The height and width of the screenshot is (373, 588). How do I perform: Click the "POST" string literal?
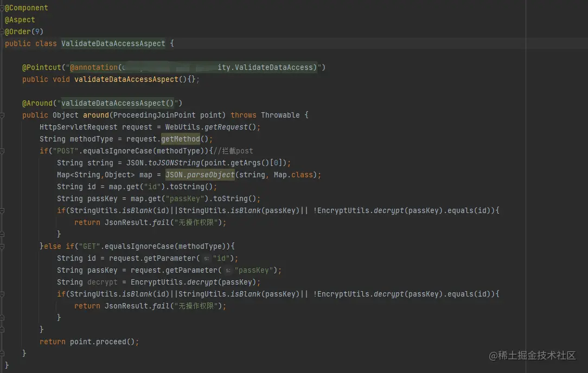point(65,151)
